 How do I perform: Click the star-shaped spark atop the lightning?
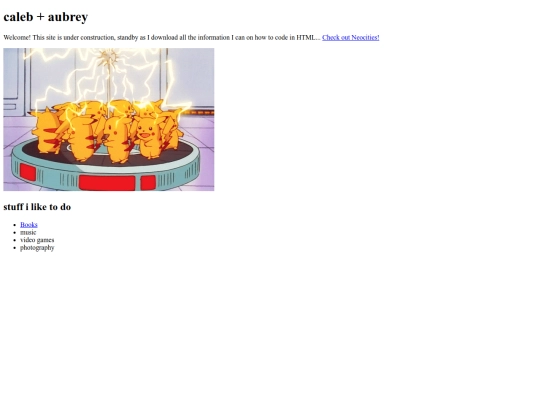tap(108, 59)
